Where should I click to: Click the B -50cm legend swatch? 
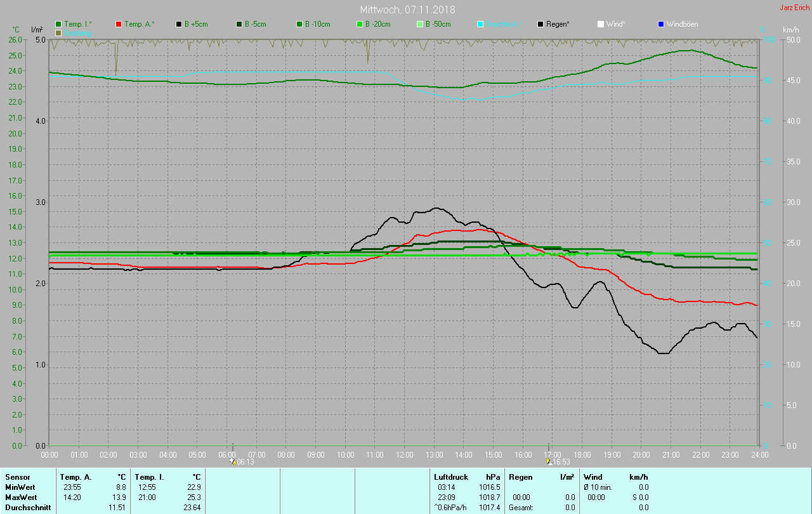tap(420, 24)
